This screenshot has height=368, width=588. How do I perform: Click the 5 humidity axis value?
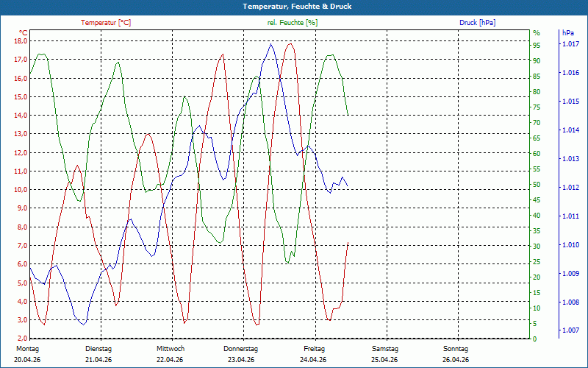click(x=535, y=324)
